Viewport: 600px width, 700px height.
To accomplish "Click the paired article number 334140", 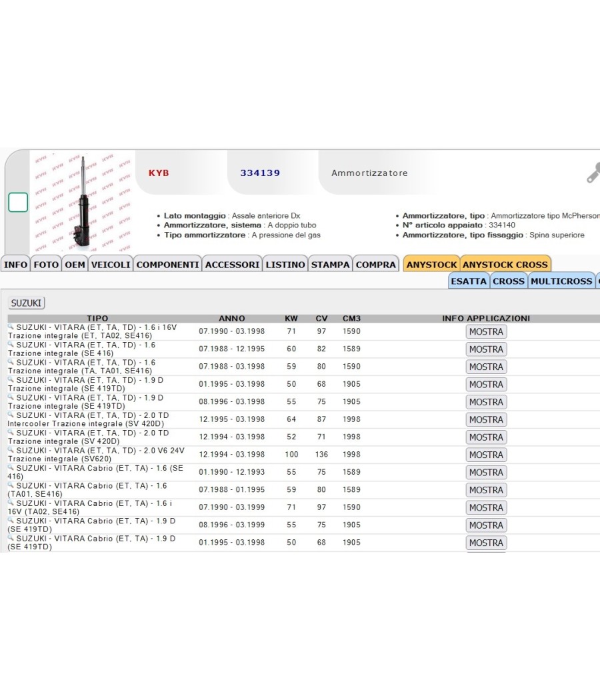I will pos(502,225).
